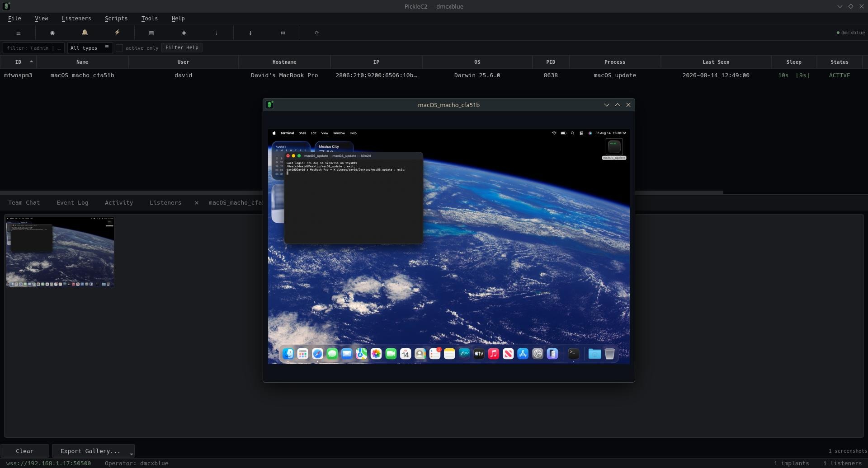The width and height of the screenshot is (868, 468).
Task: Open the Help menu
Action: 178,19
